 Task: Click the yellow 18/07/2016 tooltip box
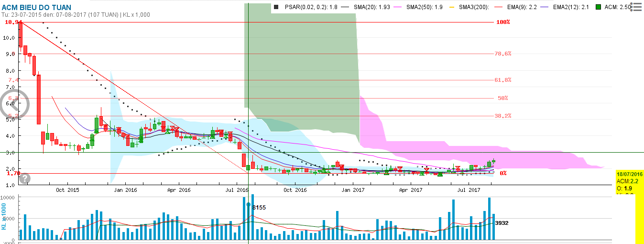(x=630, y=182)
